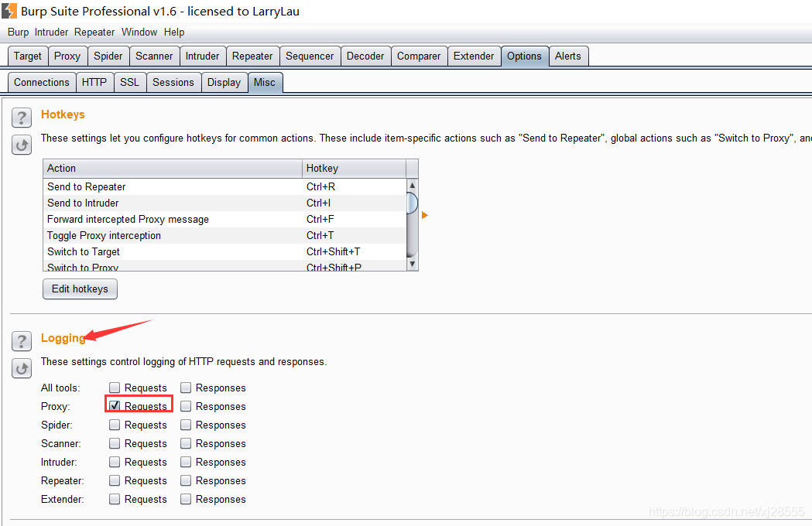The height and width of the screenshot is (526, 812).
Task: Open the Burp menu
Action: click(18, 32)
